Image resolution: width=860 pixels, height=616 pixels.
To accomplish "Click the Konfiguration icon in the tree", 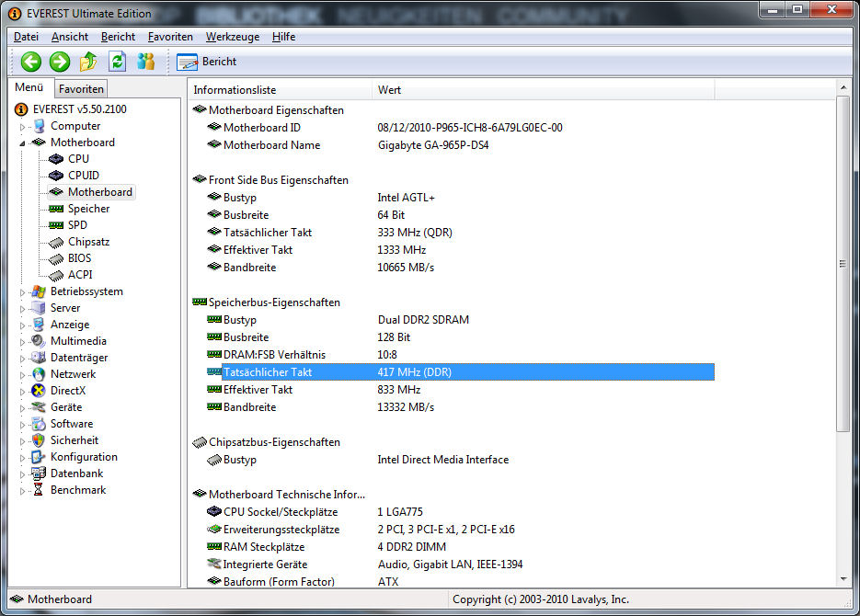I will pos(39,457).
